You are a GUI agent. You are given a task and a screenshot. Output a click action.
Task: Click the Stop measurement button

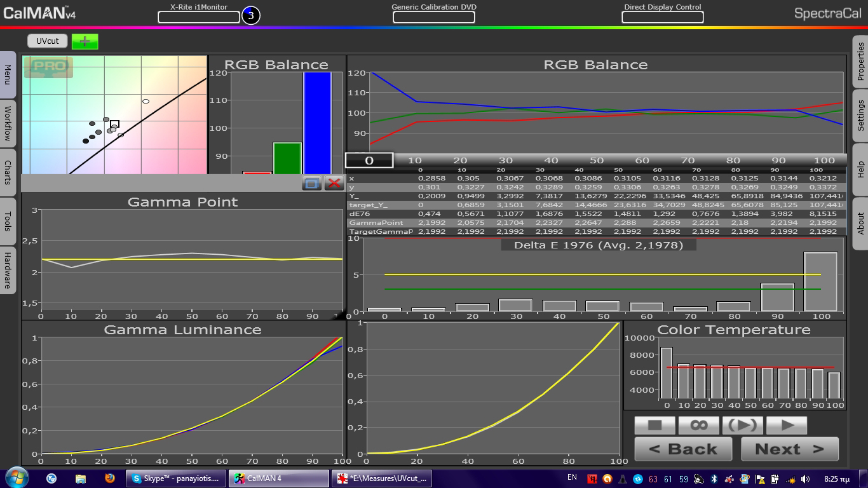click(x=655, y=425)
